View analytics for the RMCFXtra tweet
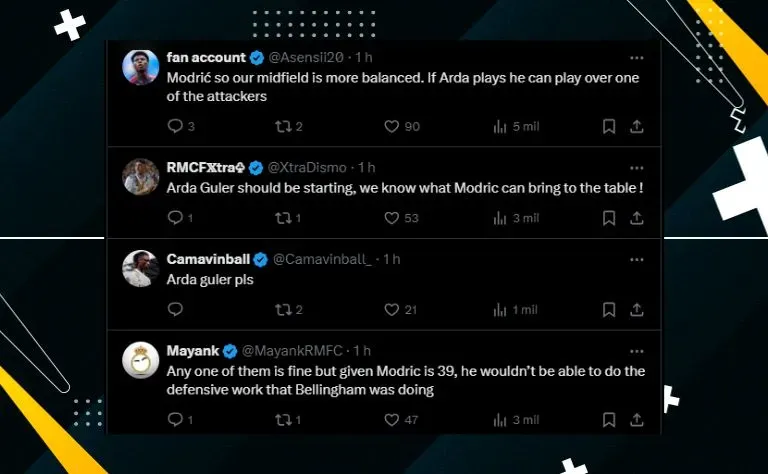The width and height of the screenshot is (768, 474). (501, 218)
